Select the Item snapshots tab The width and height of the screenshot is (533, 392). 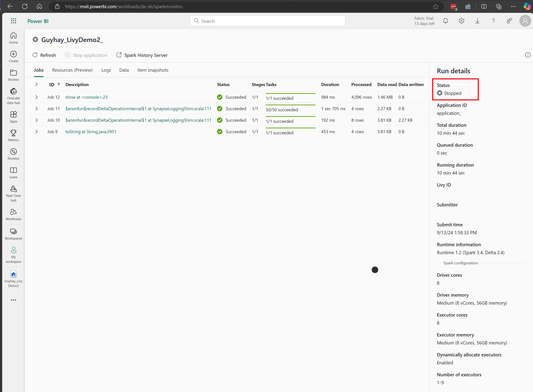point(153,69)
